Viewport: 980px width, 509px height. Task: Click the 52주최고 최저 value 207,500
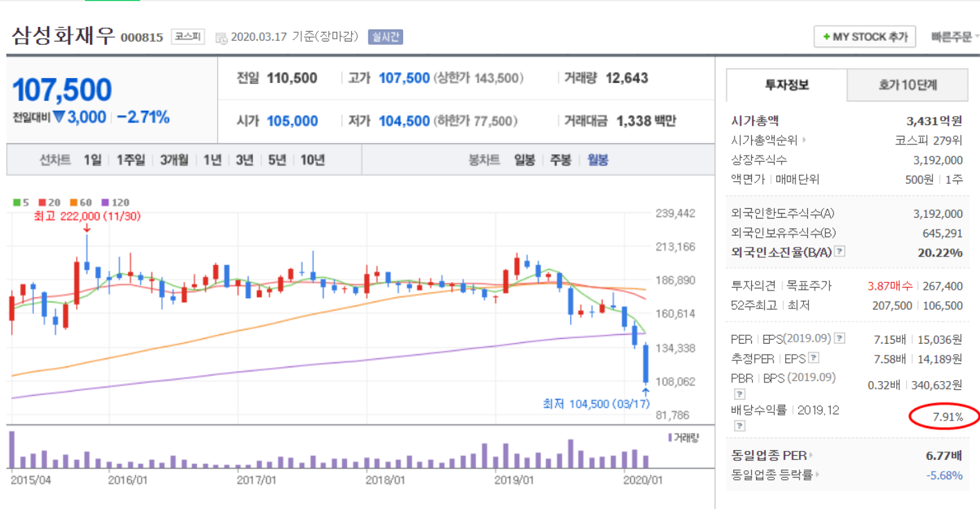[892, 305]
